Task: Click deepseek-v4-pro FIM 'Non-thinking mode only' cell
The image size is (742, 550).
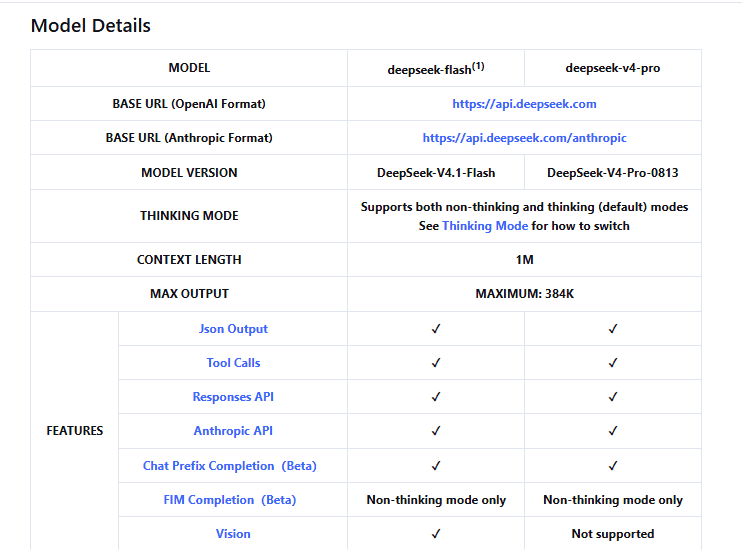Action: click(x=613, y=500)
